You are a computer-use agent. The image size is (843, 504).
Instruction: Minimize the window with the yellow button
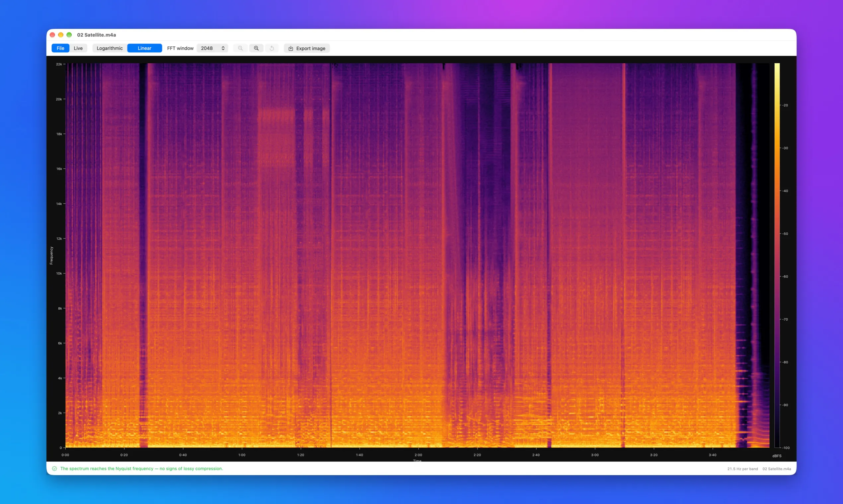(61, 34)
